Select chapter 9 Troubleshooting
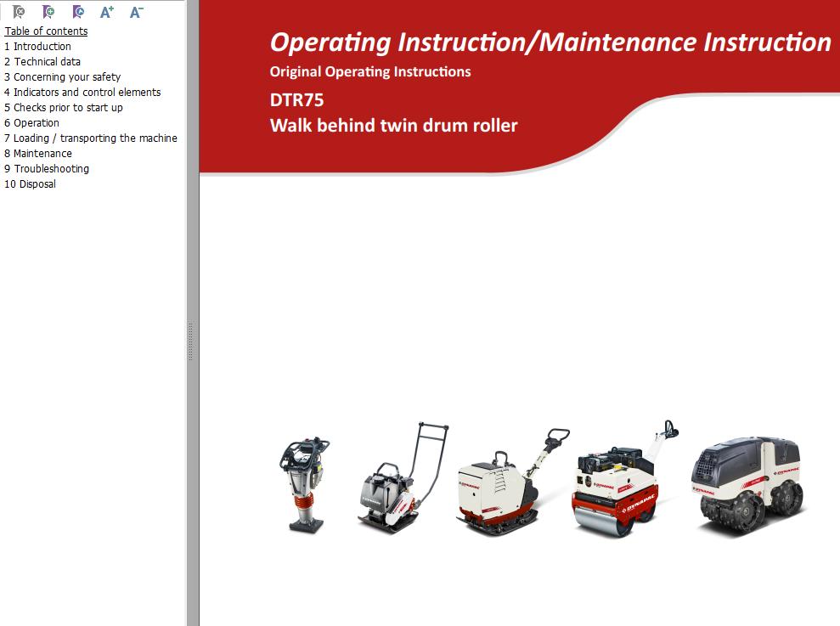Viewport: 840px width, 626px height. (x=47, y=169)
